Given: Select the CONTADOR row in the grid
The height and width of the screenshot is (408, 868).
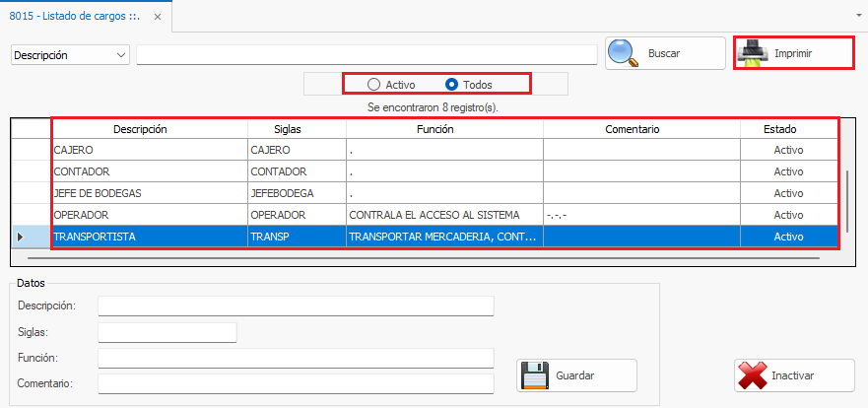Looking at the screenshot, I should tap(148, 171).
